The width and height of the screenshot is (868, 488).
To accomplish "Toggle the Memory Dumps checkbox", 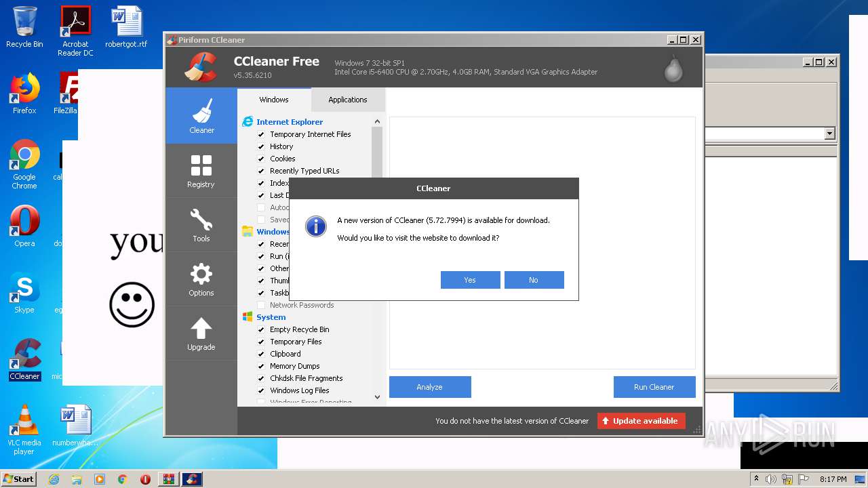I will [x=261, y=366].
